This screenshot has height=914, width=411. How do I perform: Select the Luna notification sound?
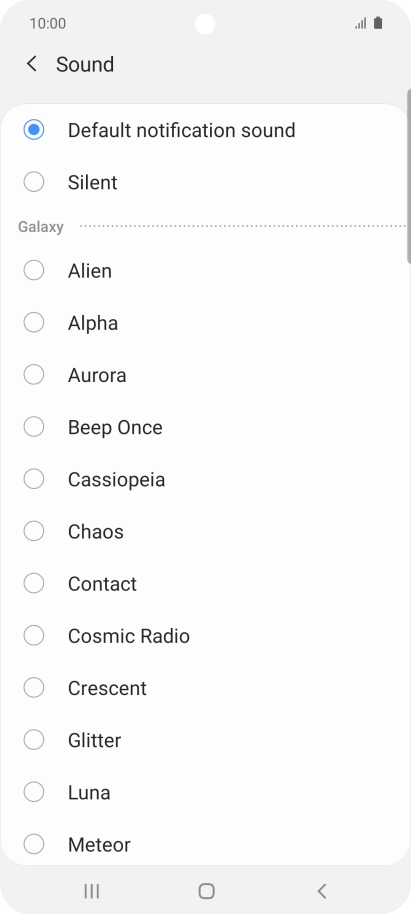pos(34,792)
